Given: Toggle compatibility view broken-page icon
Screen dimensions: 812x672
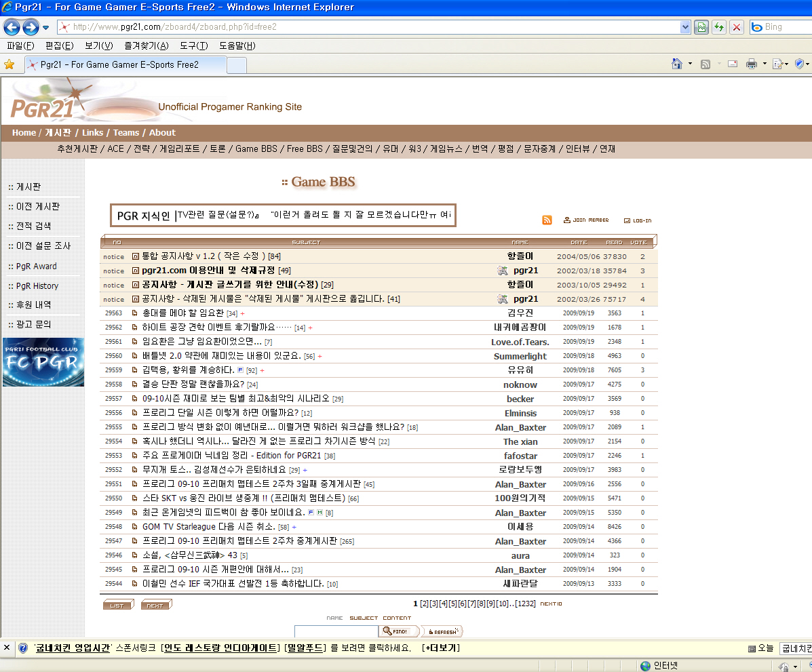Looking at the screenshot, I should [701, 27].
